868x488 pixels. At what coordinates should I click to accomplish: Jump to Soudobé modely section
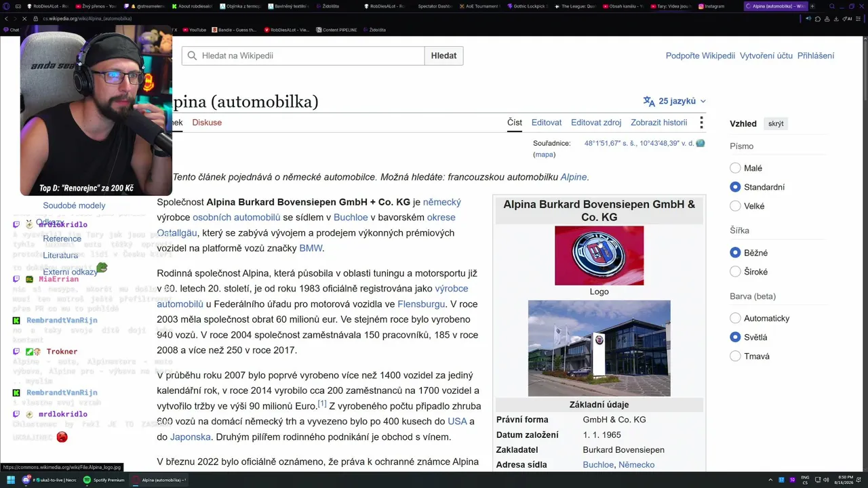point(74,205)
